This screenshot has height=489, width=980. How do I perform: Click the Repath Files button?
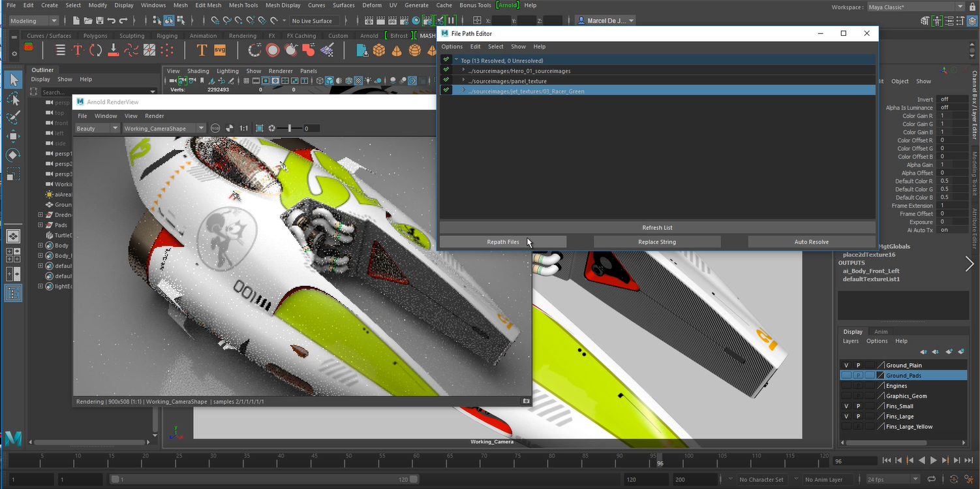(x=502, y=242)
